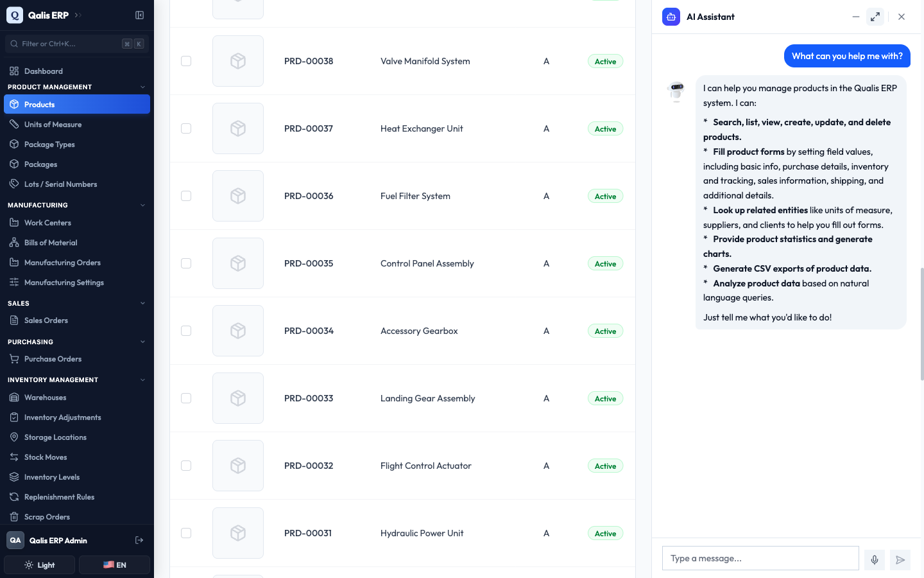Click the Dashboard grid icon

tap(14, 71)
